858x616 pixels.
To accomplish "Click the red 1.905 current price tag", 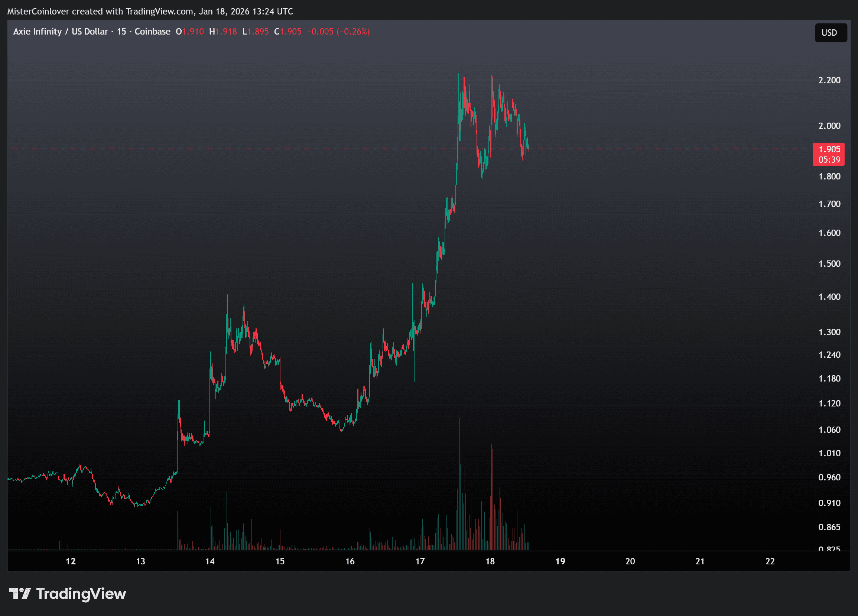I will [829, 149].
